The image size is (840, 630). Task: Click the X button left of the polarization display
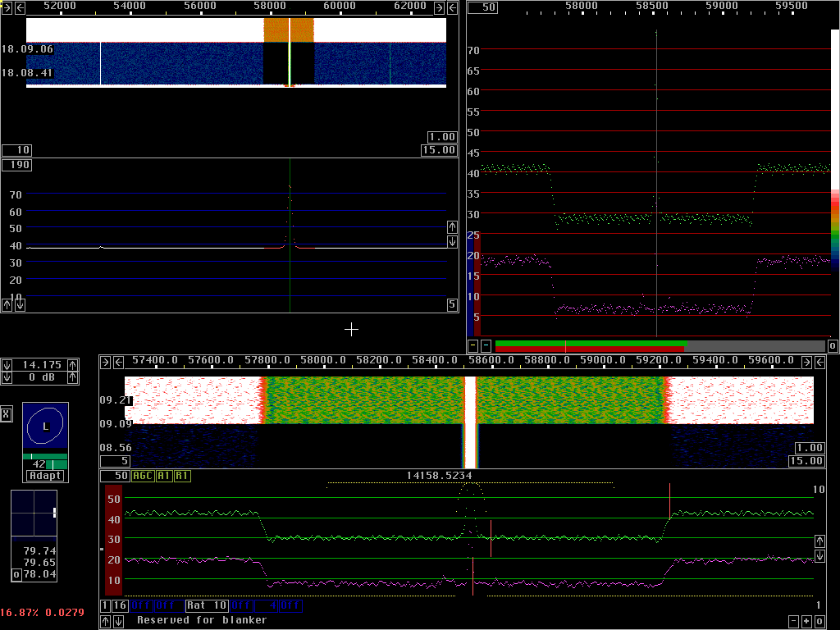pos(7,414)
